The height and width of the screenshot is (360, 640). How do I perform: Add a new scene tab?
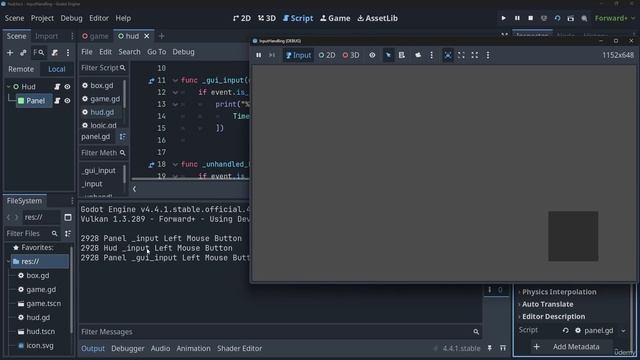[161, 36]
